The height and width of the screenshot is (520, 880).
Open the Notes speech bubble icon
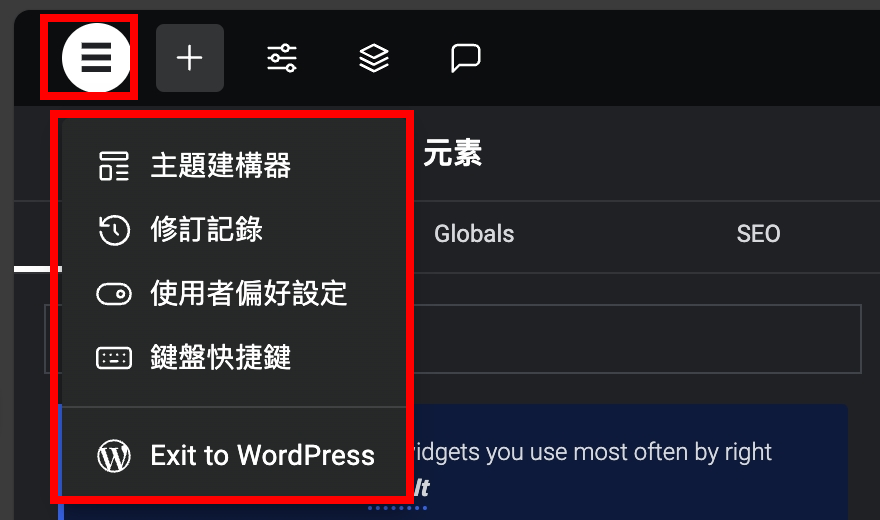click(x=466, y=58)
